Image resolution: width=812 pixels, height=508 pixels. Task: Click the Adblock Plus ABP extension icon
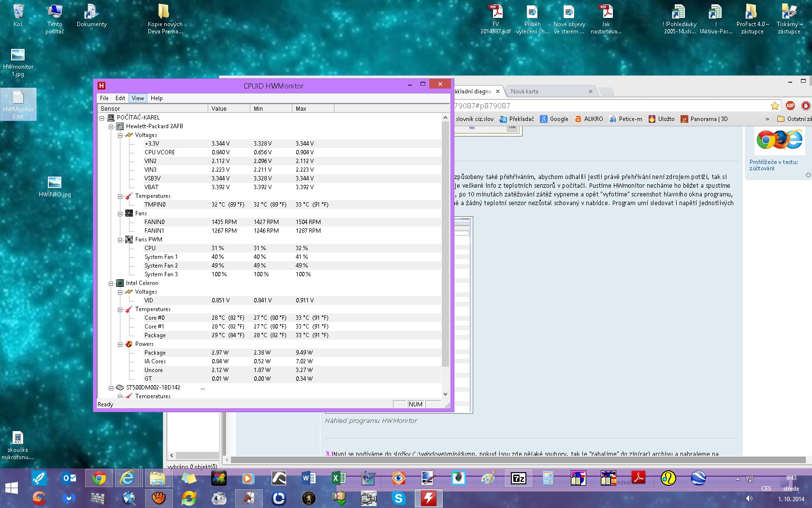790,105
